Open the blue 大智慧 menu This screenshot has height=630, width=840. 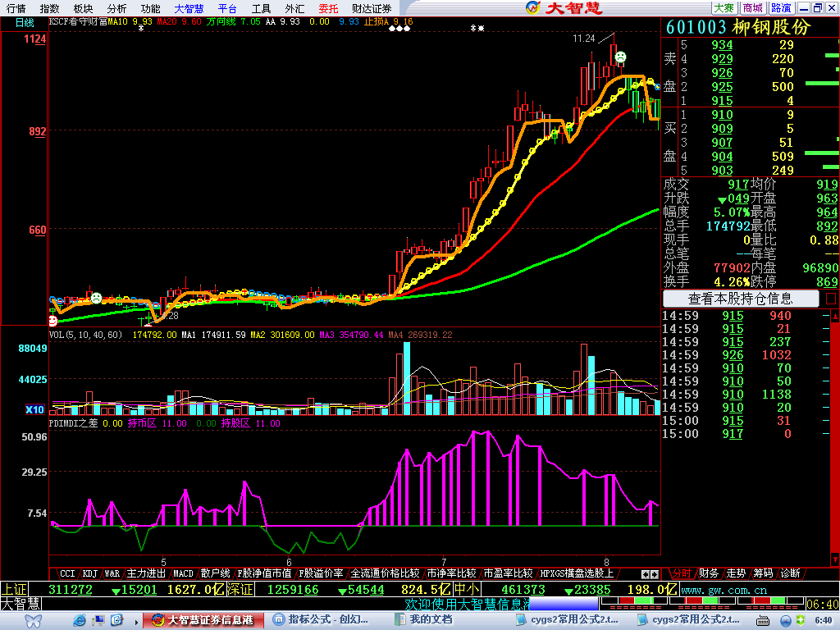click(x=189, y=8)
